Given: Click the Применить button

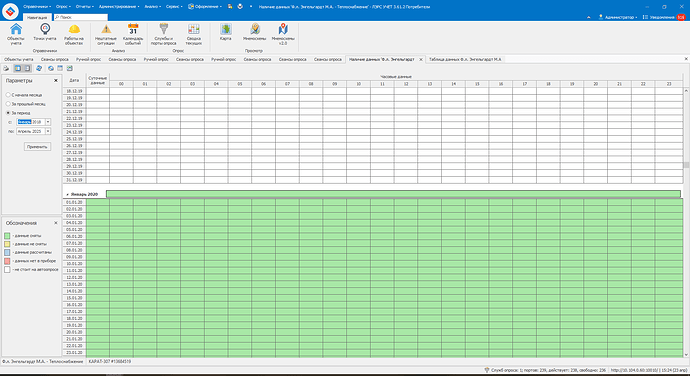Looking at the screenshot, I should [x=37, y=147].
